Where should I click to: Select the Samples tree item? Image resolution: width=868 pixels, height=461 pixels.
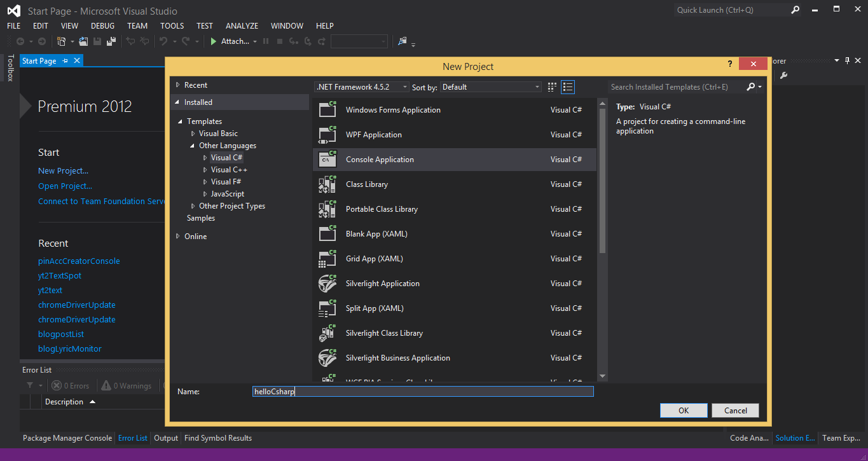click(x=201, y=218)
